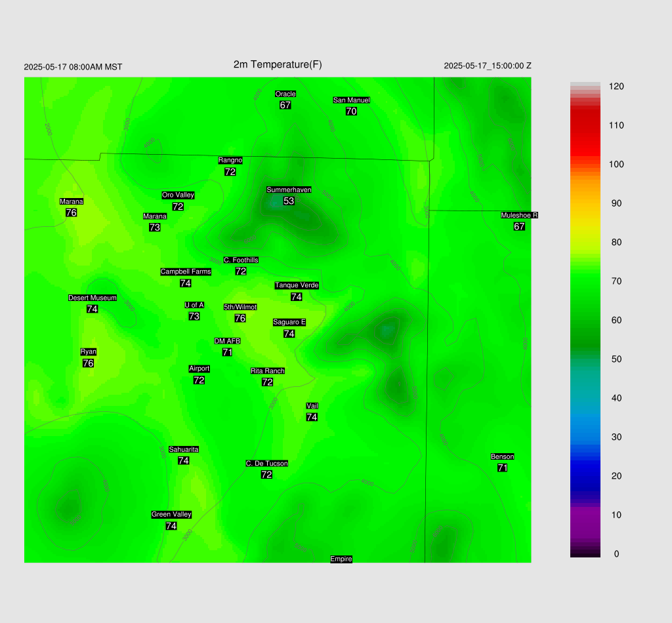Select the Oro Valley station label
The image size is (672, 623).
[x=178, y=195]
